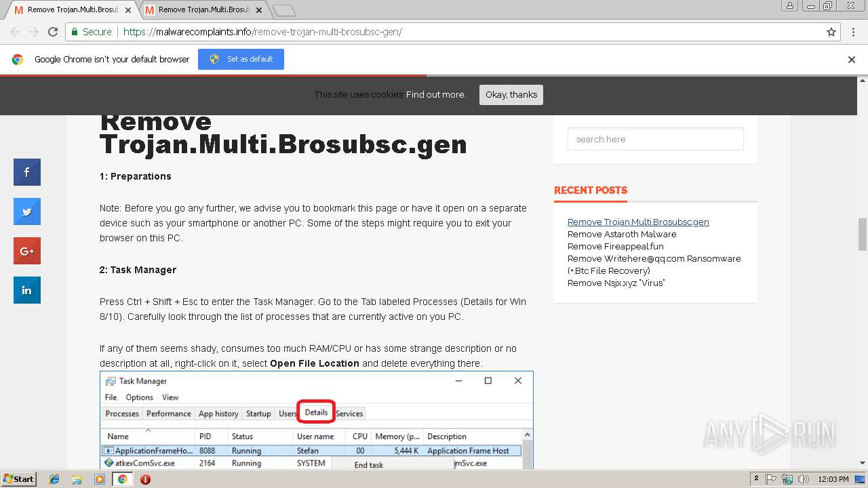This screenshot has width=868, height=488.
Task: Dismiss the default browser notification bar
Action: tap(852, 60)
